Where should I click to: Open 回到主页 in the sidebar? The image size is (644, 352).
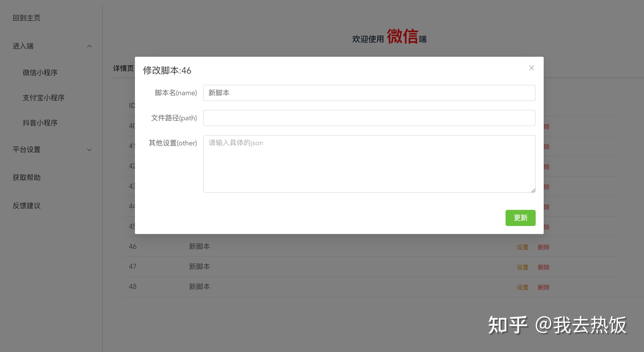click(27, 18)
